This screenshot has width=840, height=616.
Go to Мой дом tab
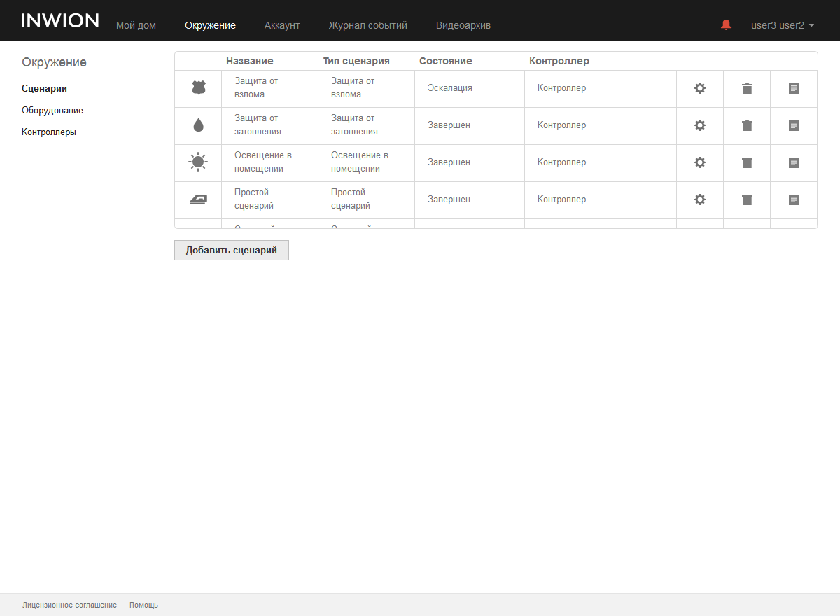tap(136, 25)
